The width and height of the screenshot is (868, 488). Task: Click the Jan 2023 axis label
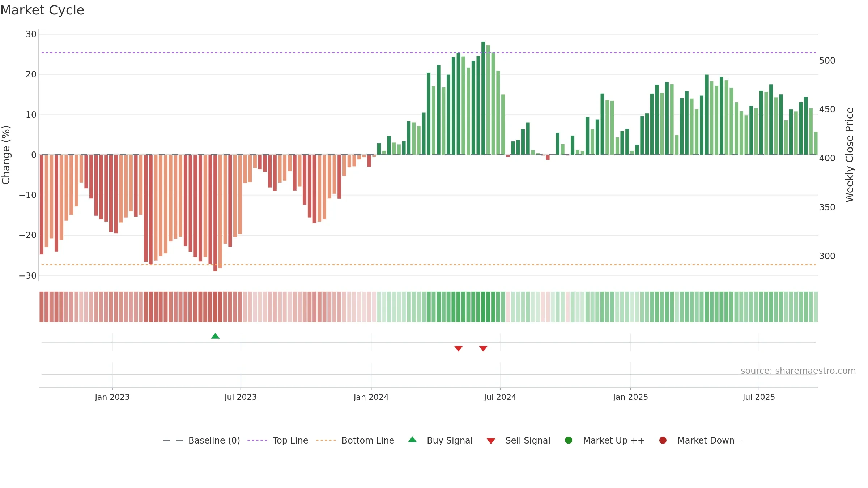point(112,397)
